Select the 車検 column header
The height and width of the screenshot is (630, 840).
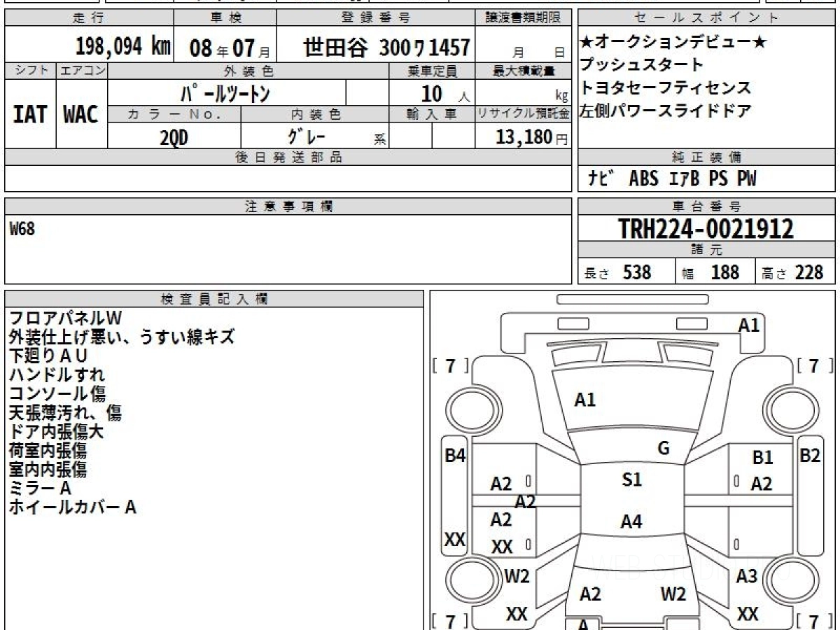225,17
